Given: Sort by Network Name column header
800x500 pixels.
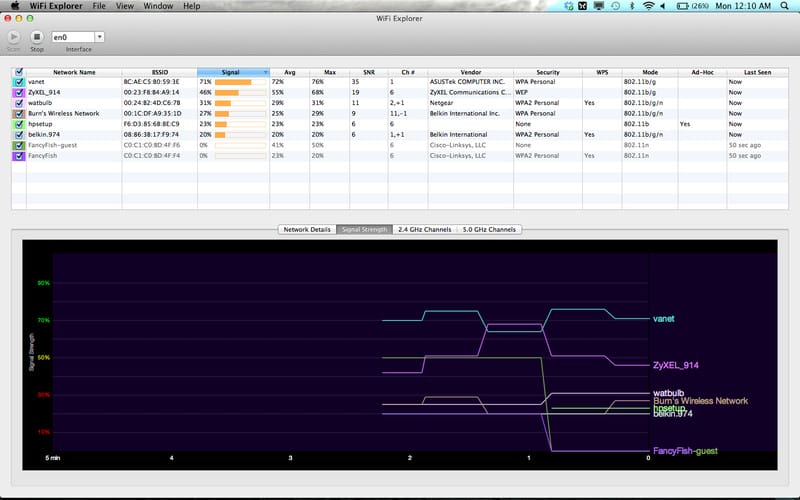Looking at the screenshot, I should pos(74,72).
